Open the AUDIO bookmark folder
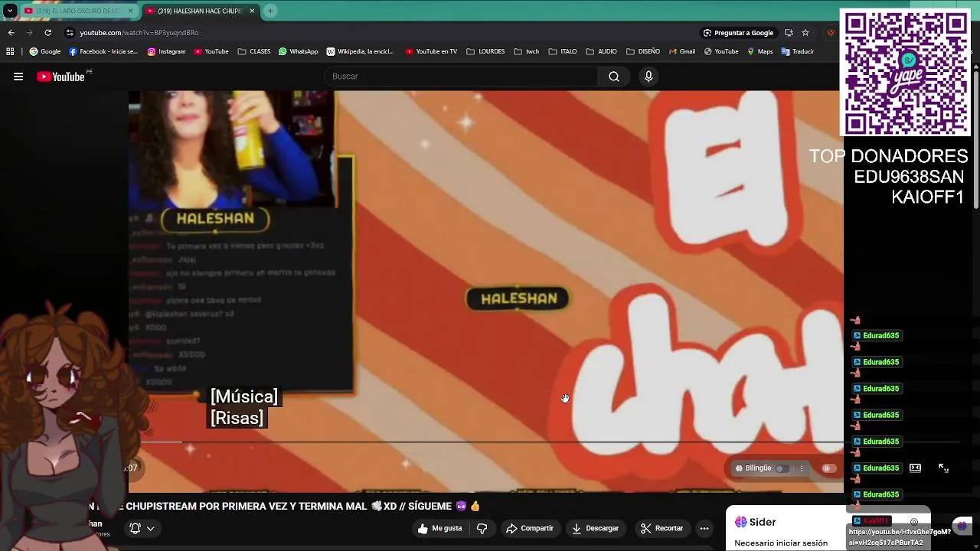Screen dimensions: 980x551 click(601, 51)
